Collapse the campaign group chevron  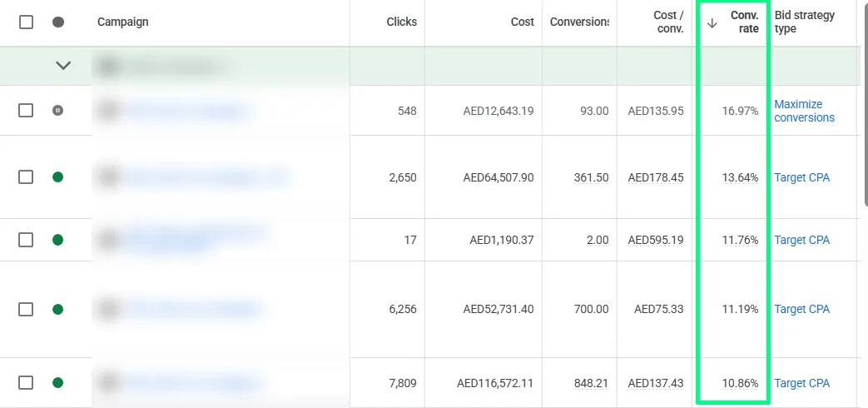[63, 66]
